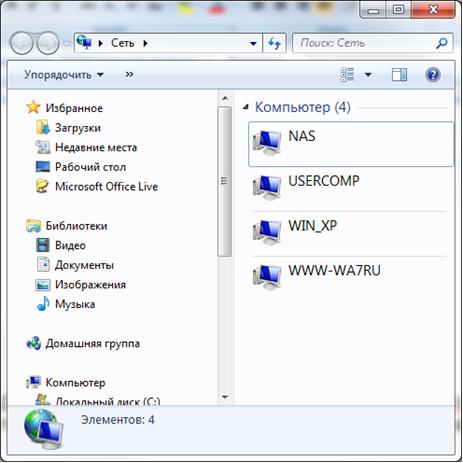Expand the arrow before Сеть in address bar
This screenshot has width=463, height=463.
coord(101,43)
